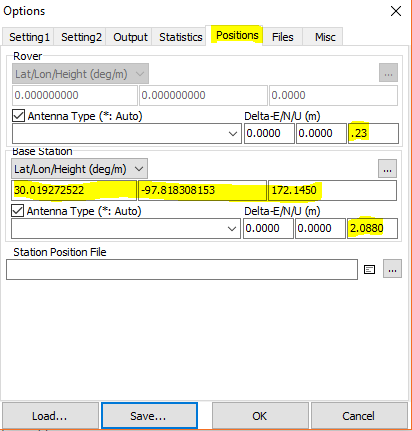Select the Rover Delta-U field showing .23
The height and width of the screenshot is (431, 412).
(373, 133)
